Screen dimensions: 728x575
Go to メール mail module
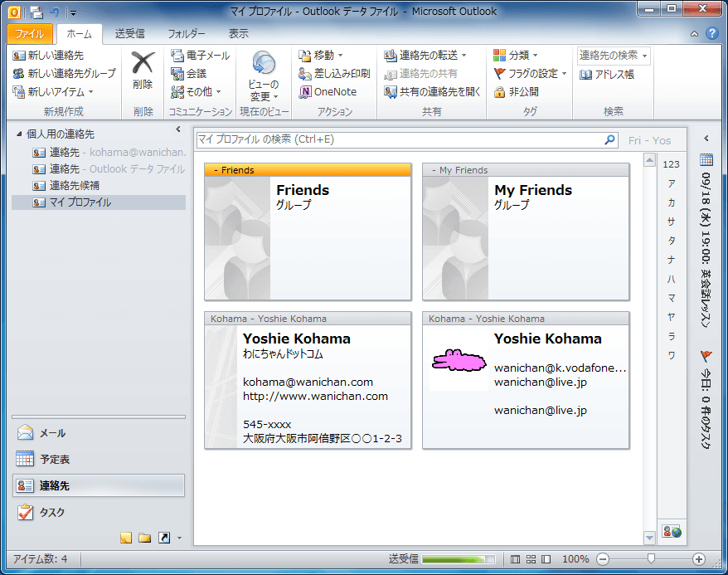[99, 433]
